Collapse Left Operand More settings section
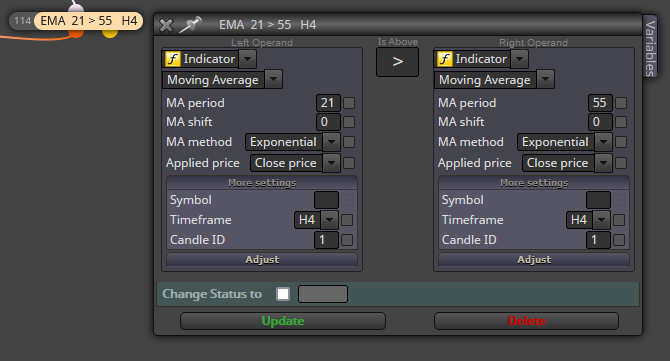The height and width of the screenshot is (361, 670). [262, 183]
